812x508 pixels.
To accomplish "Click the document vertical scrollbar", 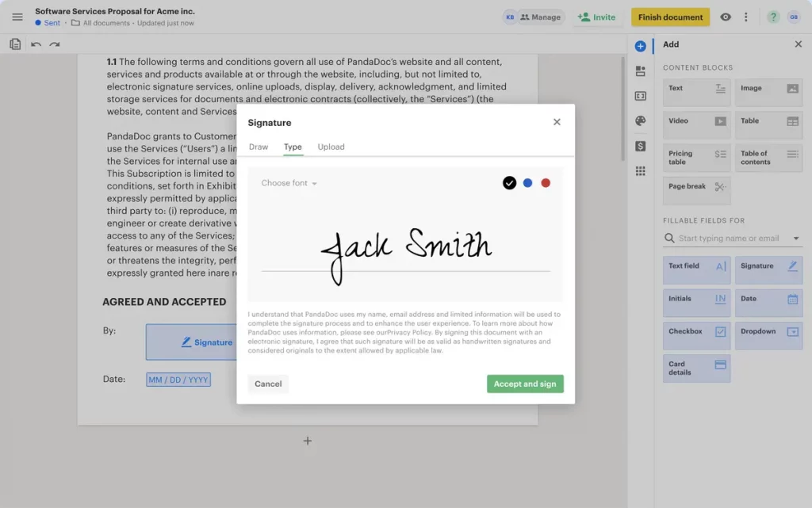I will 623,109.
